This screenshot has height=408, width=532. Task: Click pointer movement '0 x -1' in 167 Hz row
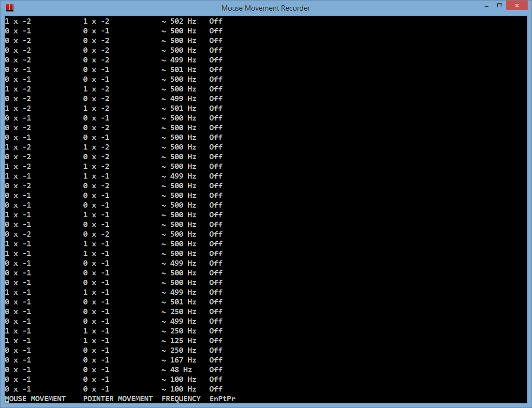(96, 360)
